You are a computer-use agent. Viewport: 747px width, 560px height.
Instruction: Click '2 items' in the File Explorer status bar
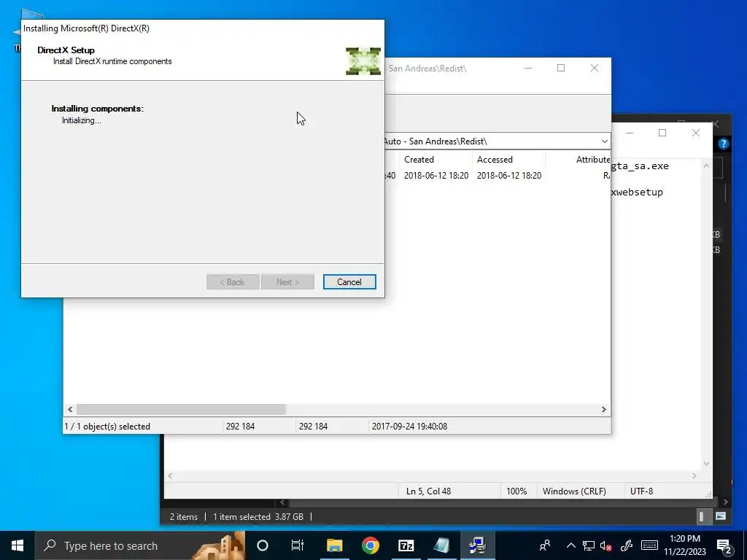(x=183, y=517)
